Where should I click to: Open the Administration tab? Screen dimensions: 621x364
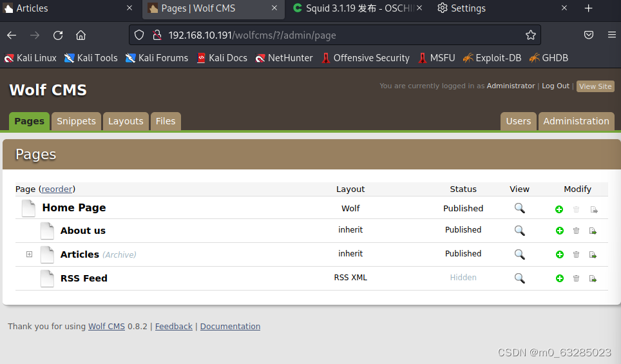click(577, 121)
